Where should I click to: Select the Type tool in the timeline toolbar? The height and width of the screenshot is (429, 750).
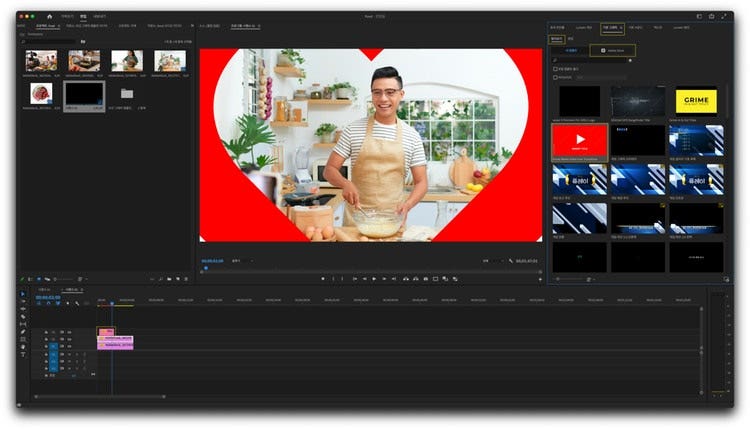click(23, 354)
